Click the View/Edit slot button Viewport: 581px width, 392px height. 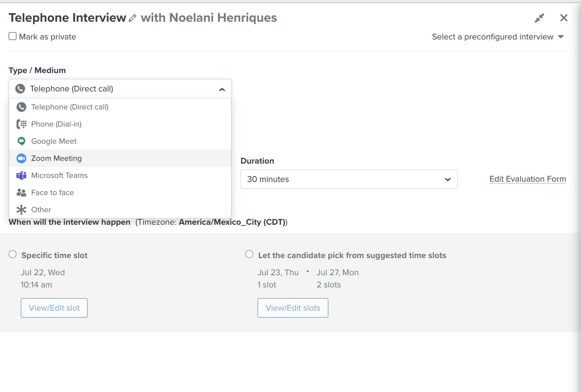(x=54, y=308)
